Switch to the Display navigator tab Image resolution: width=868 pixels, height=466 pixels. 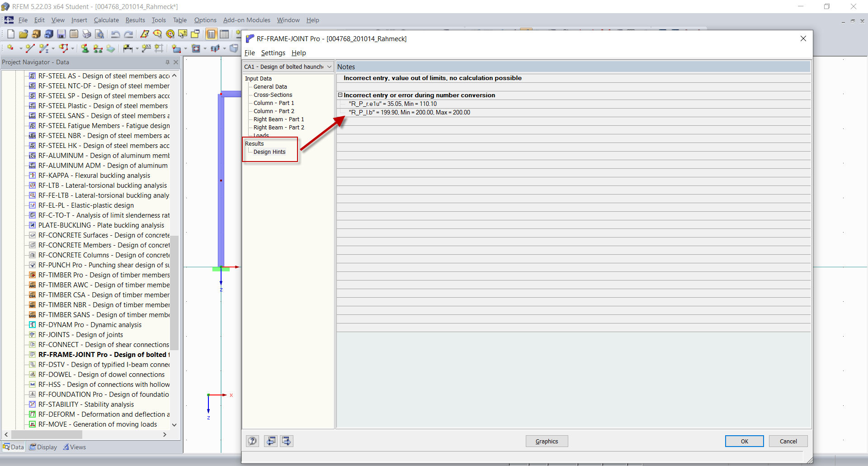[x=43, y=447]
